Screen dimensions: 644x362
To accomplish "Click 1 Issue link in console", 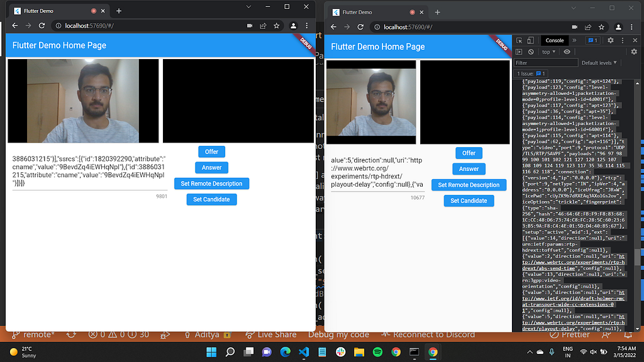I will click(x=531, y=74).
